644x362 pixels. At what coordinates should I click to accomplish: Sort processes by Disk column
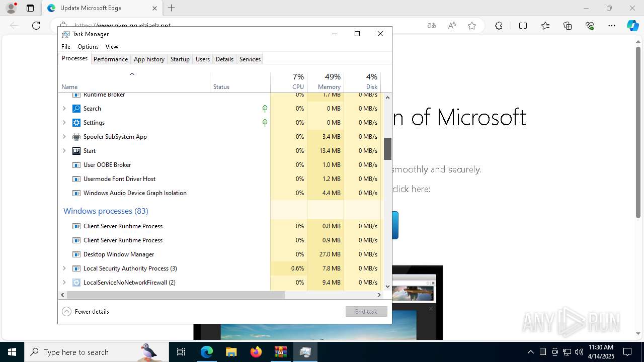[362, 82]
